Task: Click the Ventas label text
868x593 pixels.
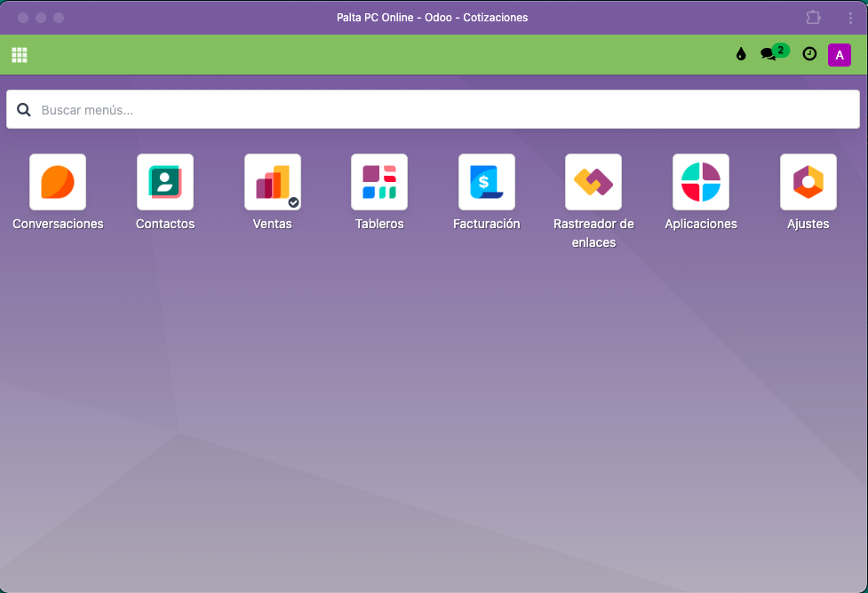Action: (272, 224)
